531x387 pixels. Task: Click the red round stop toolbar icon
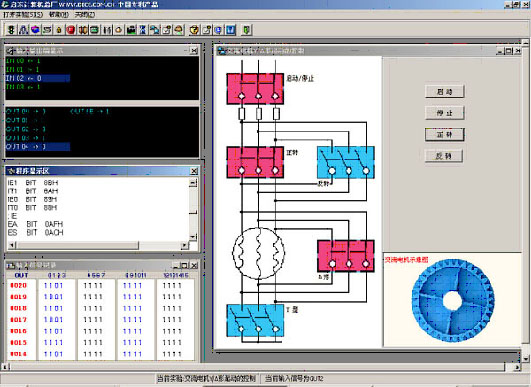pos(71,30)
